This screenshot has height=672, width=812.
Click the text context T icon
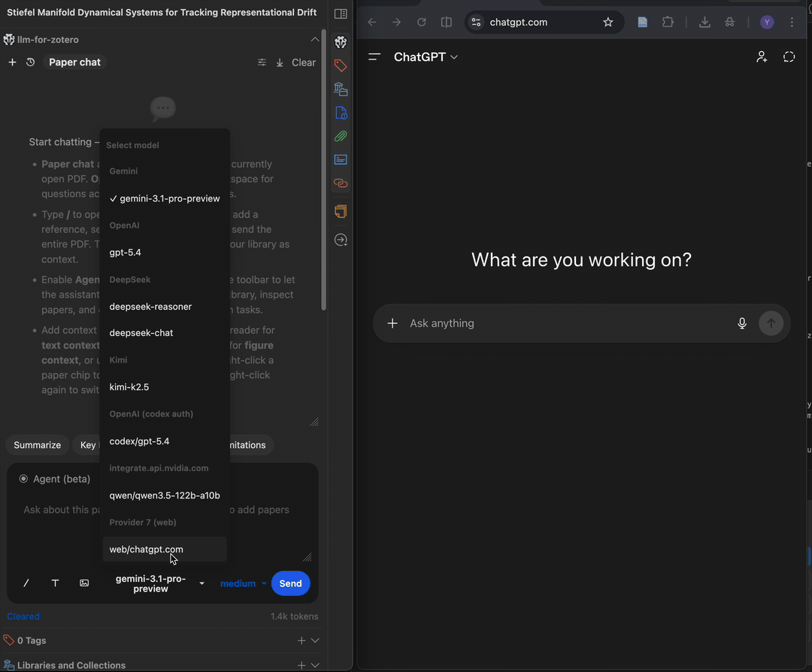(x=55, y=583)
